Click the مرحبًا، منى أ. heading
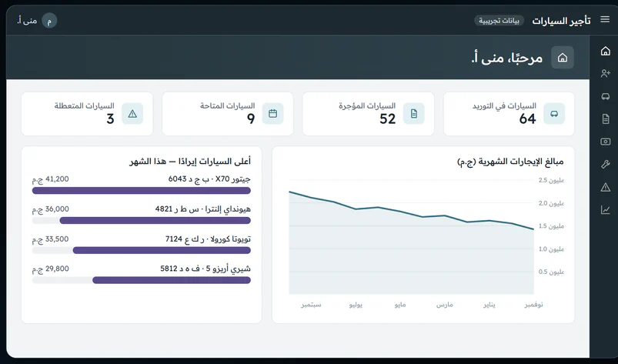 [x=507, y=58]
